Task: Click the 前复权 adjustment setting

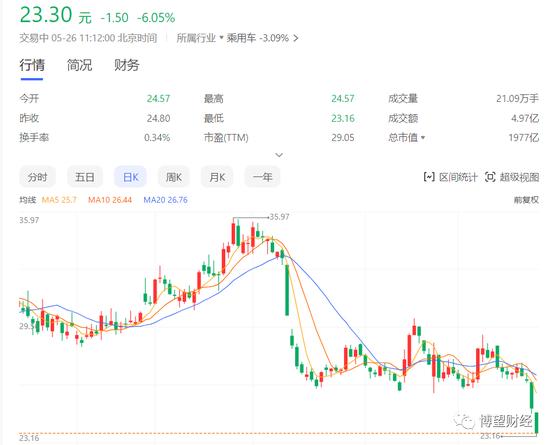Action: click(x=526, y=200)
